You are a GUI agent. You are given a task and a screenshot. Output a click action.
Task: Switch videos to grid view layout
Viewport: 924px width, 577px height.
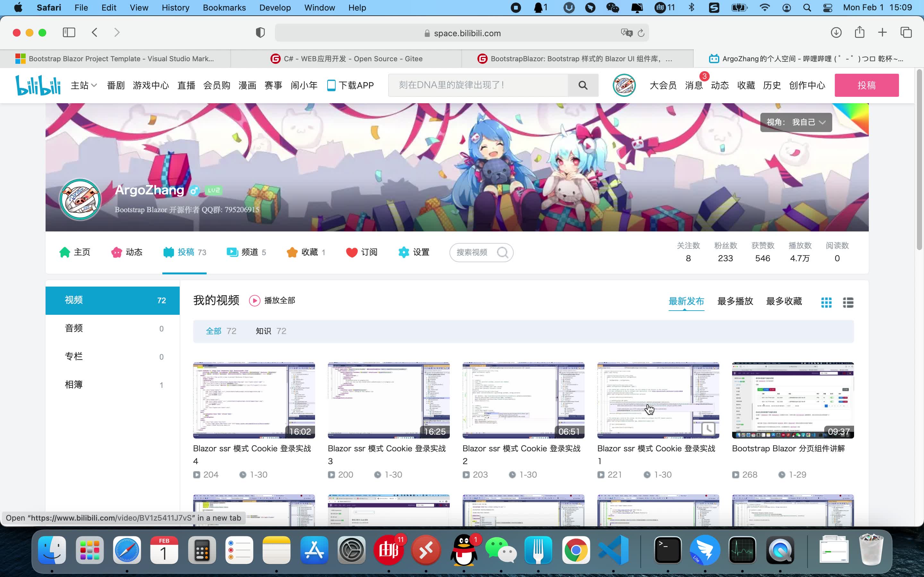826,302
